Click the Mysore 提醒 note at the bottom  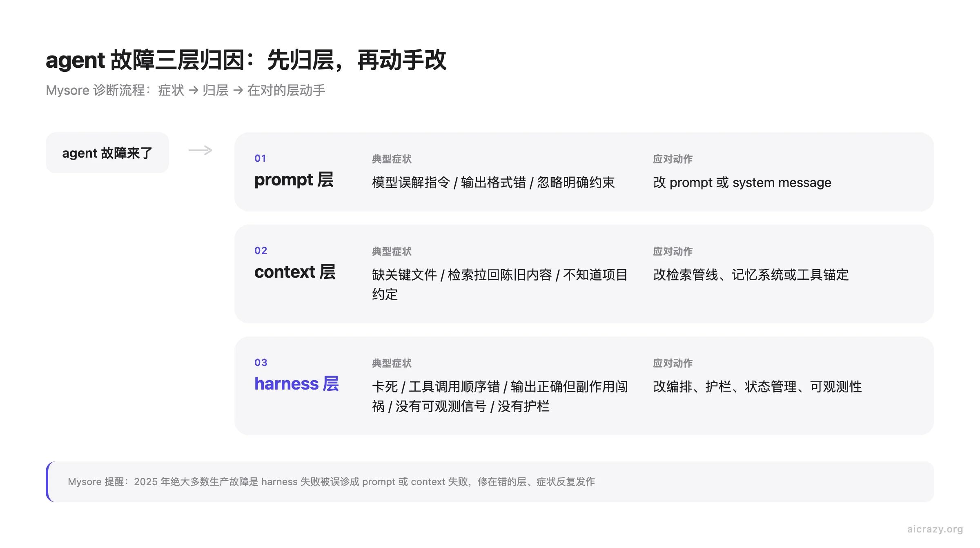pyautogui.click(x=490, y=482)
